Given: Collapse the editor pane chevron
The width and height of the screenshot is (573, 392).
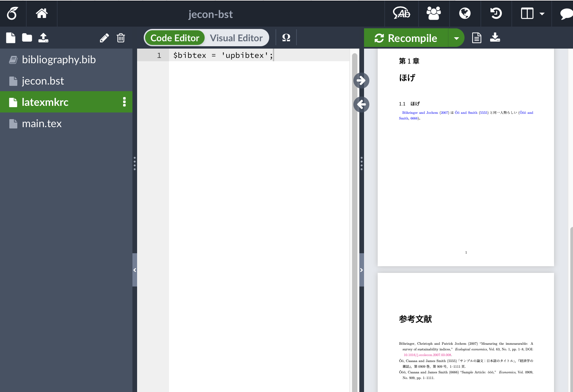Looking at the screenshot, I should click(x=361, y=270).
